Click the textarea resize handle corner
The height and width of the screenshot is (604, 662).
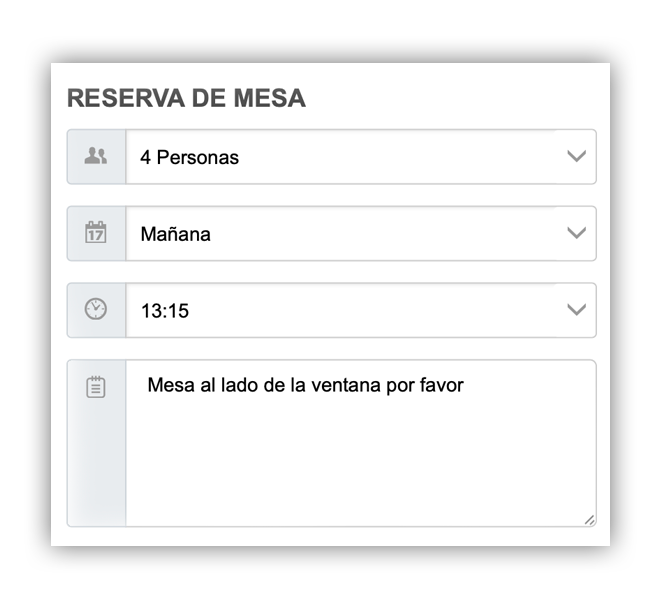click(x=589, y=519)
